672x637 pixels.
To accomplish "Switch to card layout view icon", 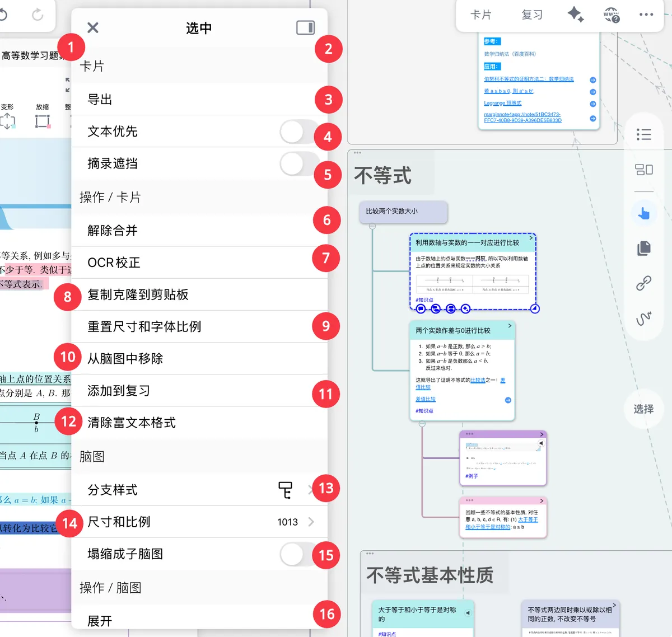I will 644,170.
